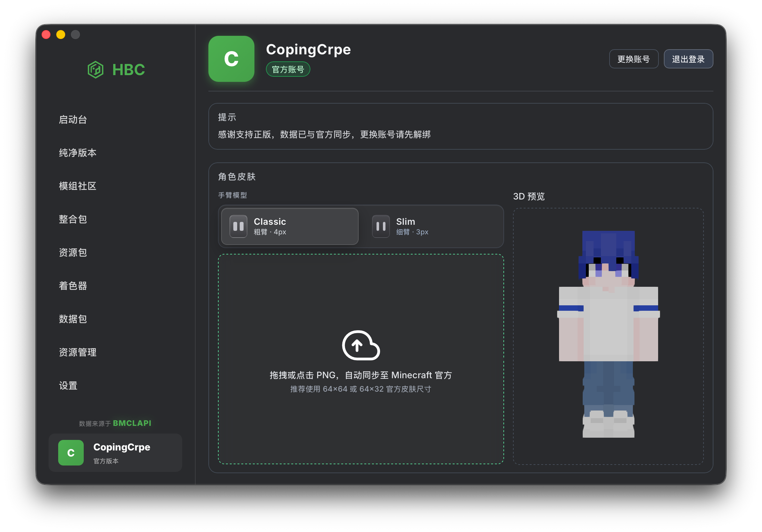The image size is (762, 532).
Task: Click the large green C avatar
Action: coord(231,59)
